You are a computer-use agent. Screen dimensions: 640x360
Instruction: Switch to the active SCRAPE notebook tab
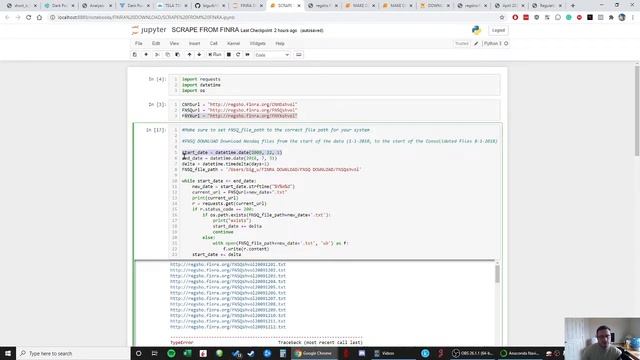tap(285, 6)
